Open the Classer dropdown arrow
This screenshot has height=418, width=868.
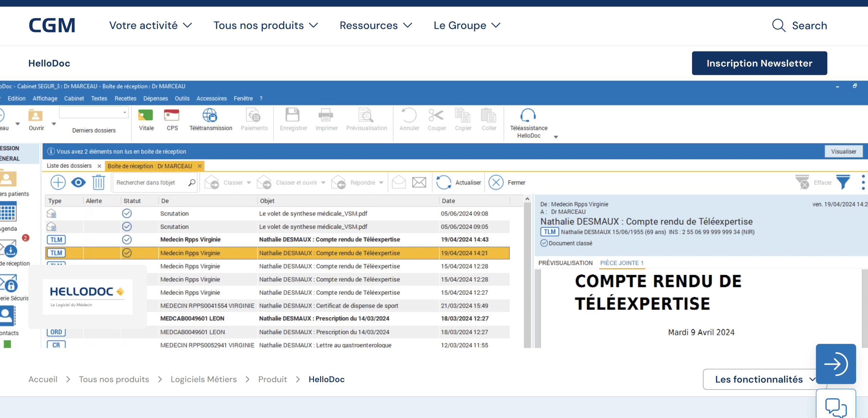249,183
